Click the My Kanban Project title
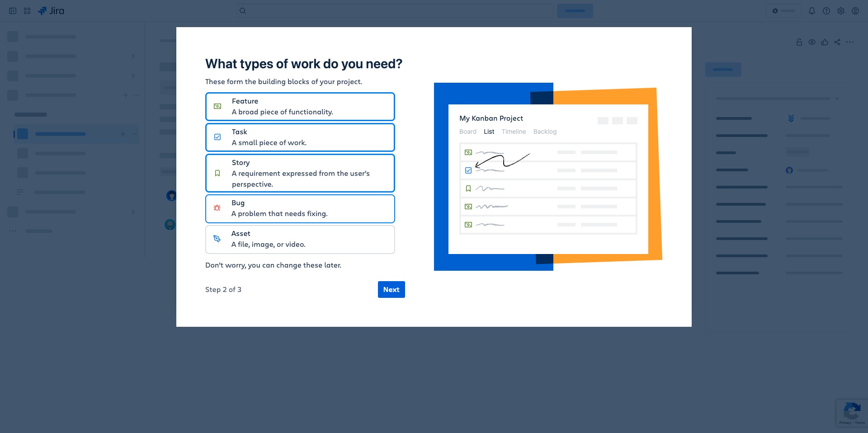868x433 pixels. tap(491, 118)
